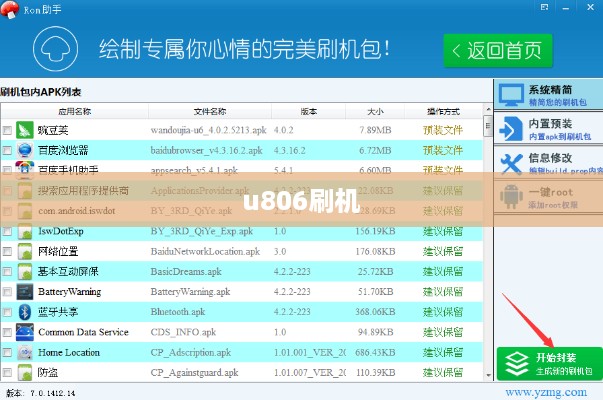Viewport: 603px width, 400px height.
Task: Click the Home Location app icon
Action: [25, 352]
